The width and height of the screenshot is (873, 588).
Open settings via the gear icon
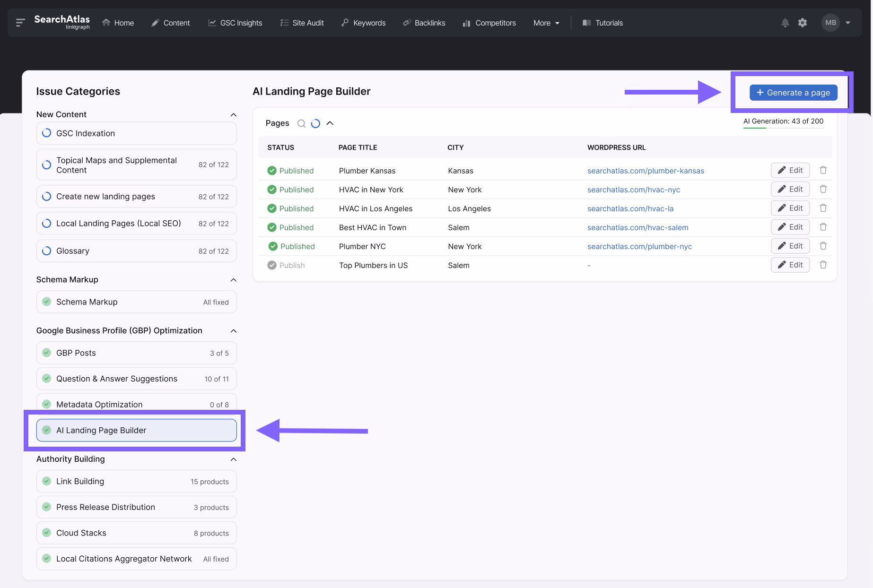coord(803,23)
